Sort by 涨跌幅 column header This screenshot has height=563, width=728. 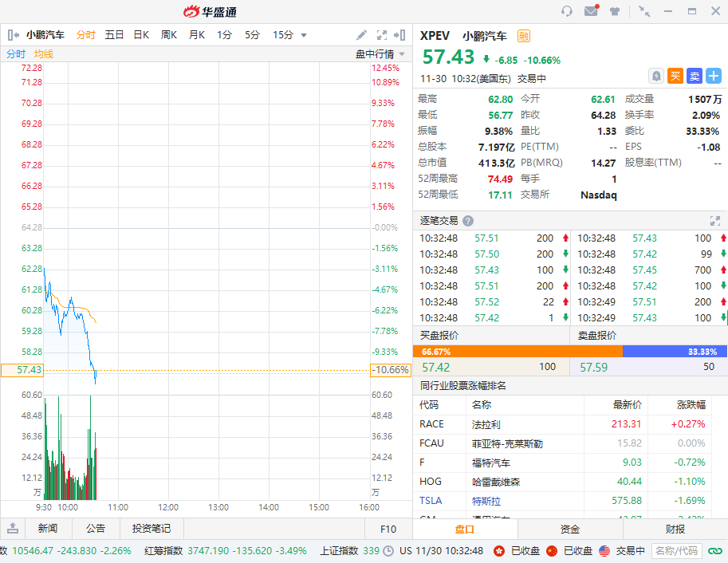[x=691, y=404]
